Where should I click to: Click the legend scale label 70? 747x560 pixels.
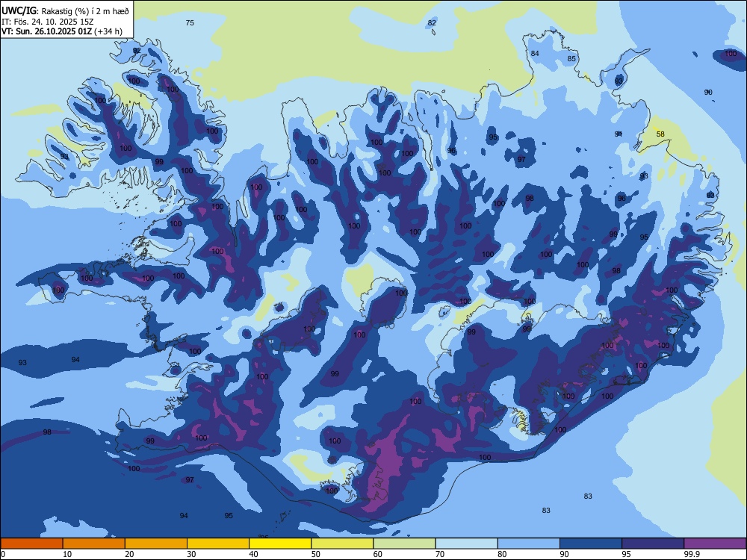tap(440, 554)
